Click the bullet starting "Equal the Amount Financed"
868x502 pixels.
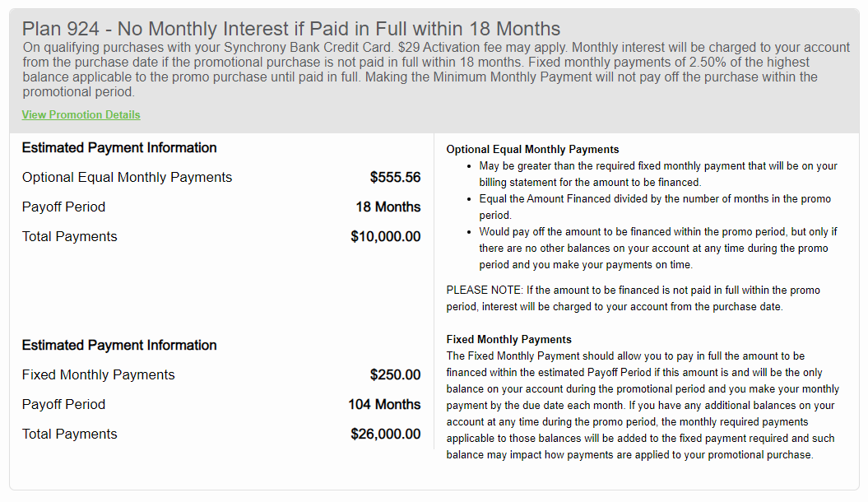(654, 207)
